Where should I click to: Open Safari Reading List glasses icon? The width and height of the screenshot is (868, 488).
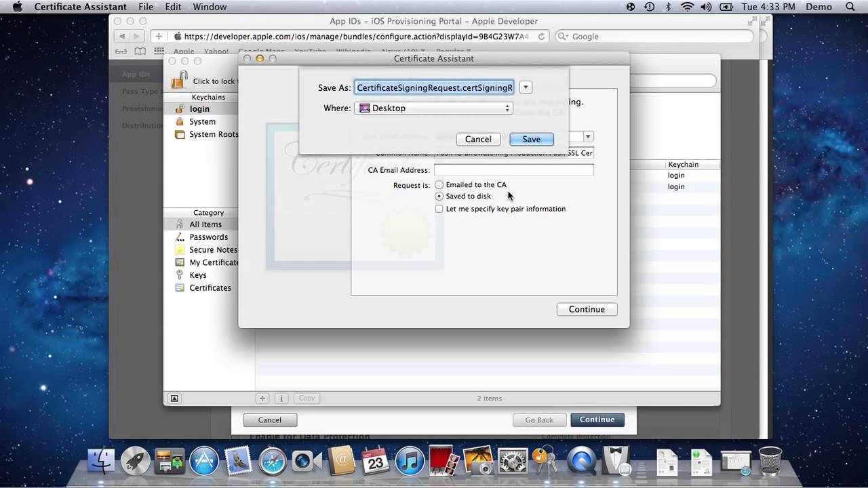pyautogui.click(x=121, y=52)
